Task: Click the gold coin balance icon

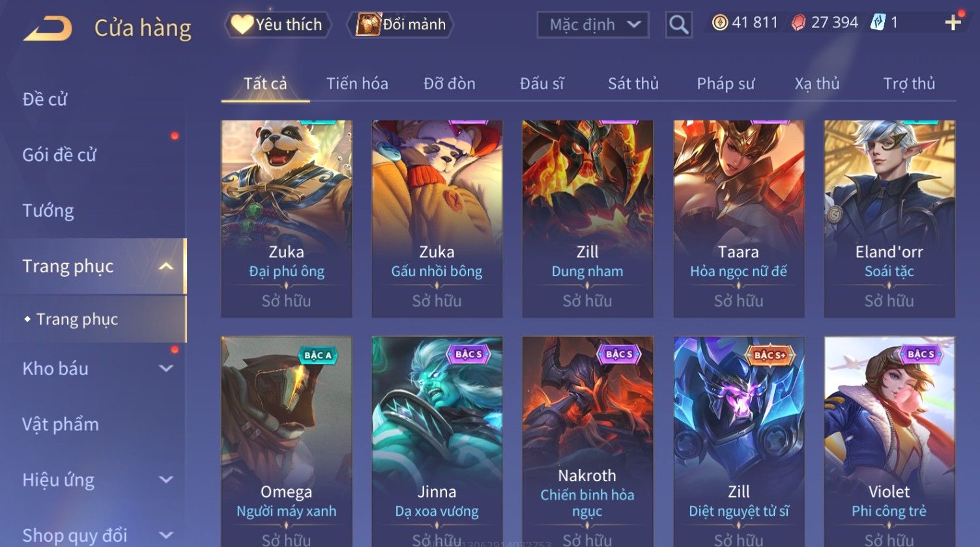Action: pyautogui.click(x=719, y=23)
